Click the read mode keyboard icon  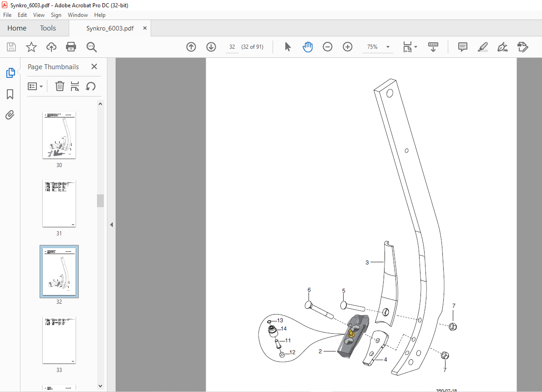(433, 46)
